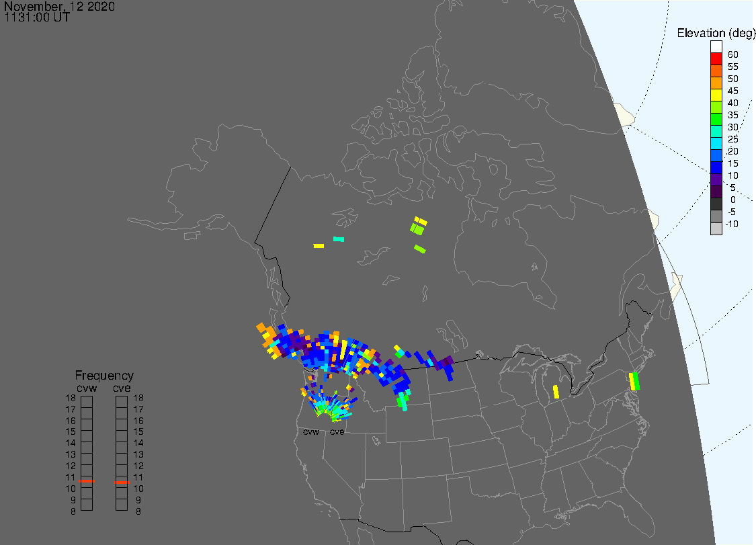Click the purple swatch between 10 and 5

tap(716, 179)
